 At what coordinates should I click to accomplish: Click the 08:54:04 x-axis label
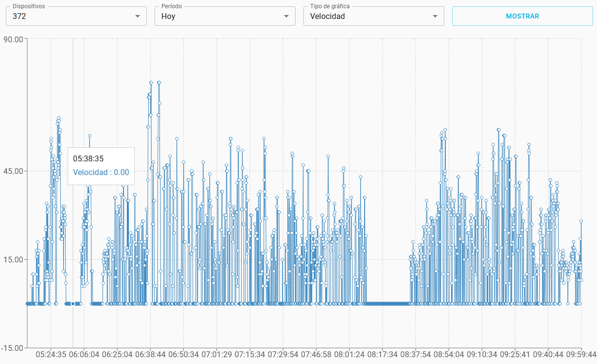[x=449, y=355]
